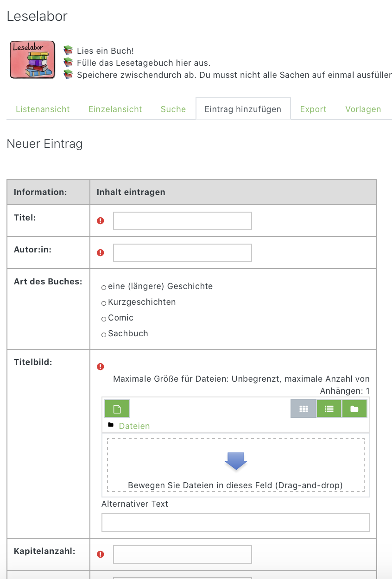Switch file manager to icon grid view
The height and width of the screenshot is (579, 392).
(x=303, y=409)
